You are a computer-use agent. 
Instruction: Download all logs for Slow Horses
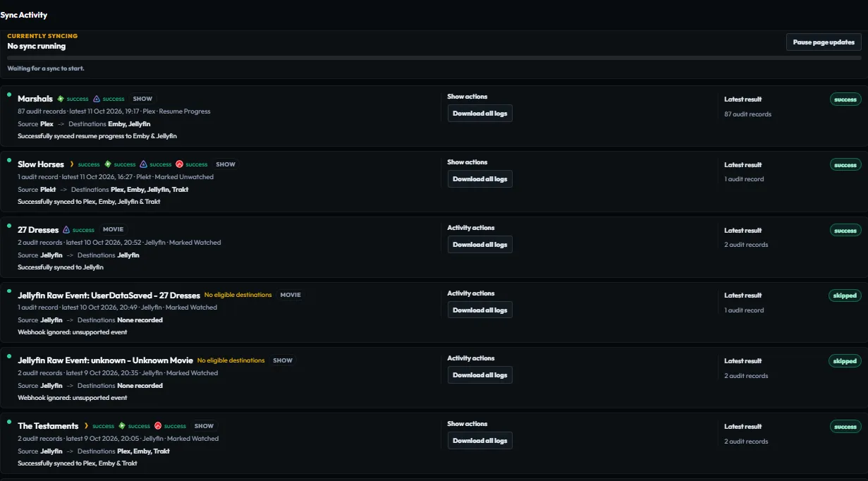[x=479, y=179]
